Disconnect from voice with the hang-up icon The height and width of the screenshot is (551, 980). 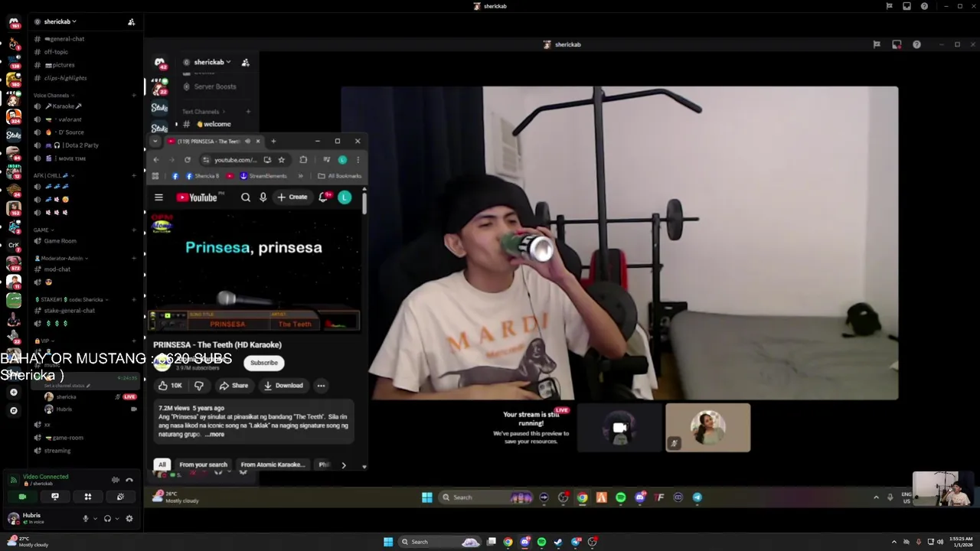(x=129, y=480)
